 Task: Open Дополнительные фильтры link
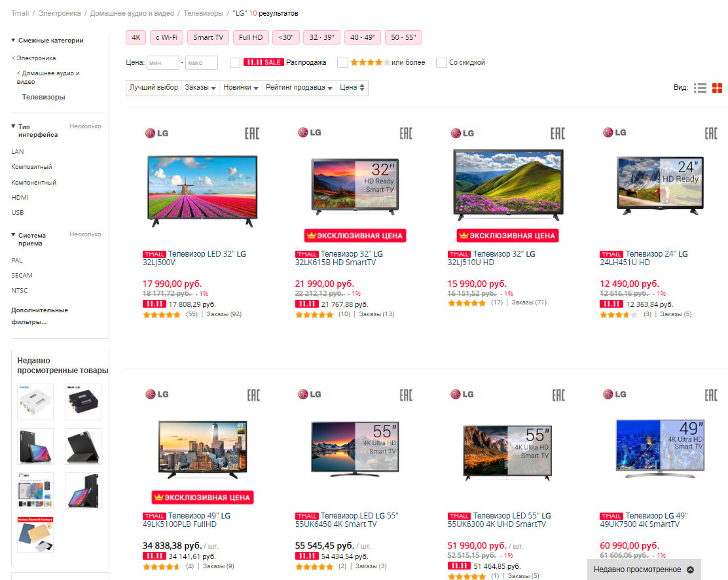[39, 316]
